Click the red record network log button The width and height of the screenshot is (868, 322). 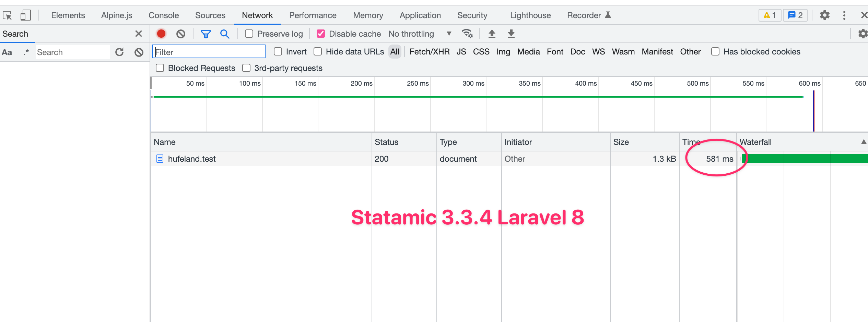click(x=161, y=34)
